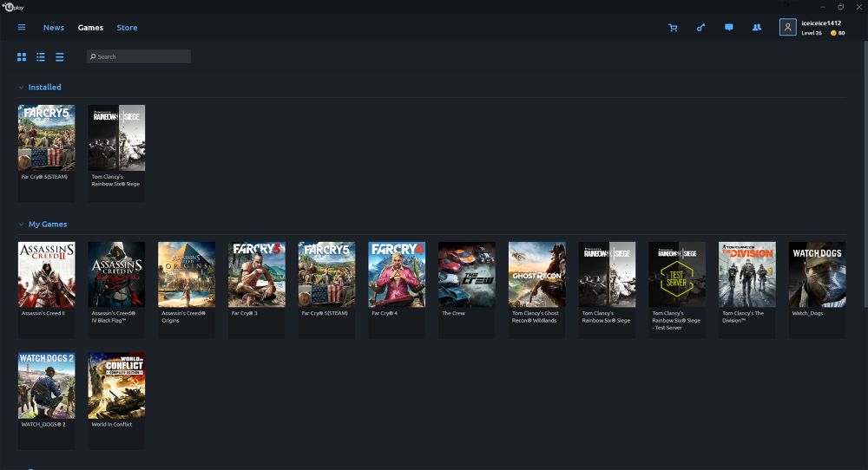868x470 pixels.
Task: Select the Games tab
Action: click(90, 28)
